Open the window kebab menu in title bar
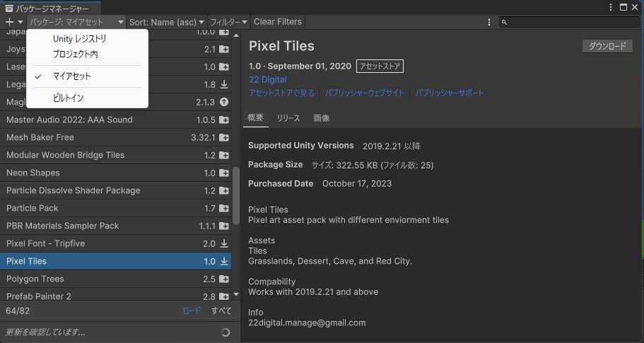The width and height of the screenshot is (644, 343). [611, 7]
